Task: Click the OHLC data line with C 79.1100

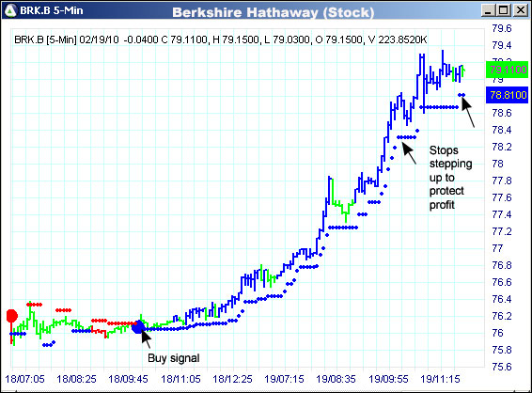Action: pos(221,39)
